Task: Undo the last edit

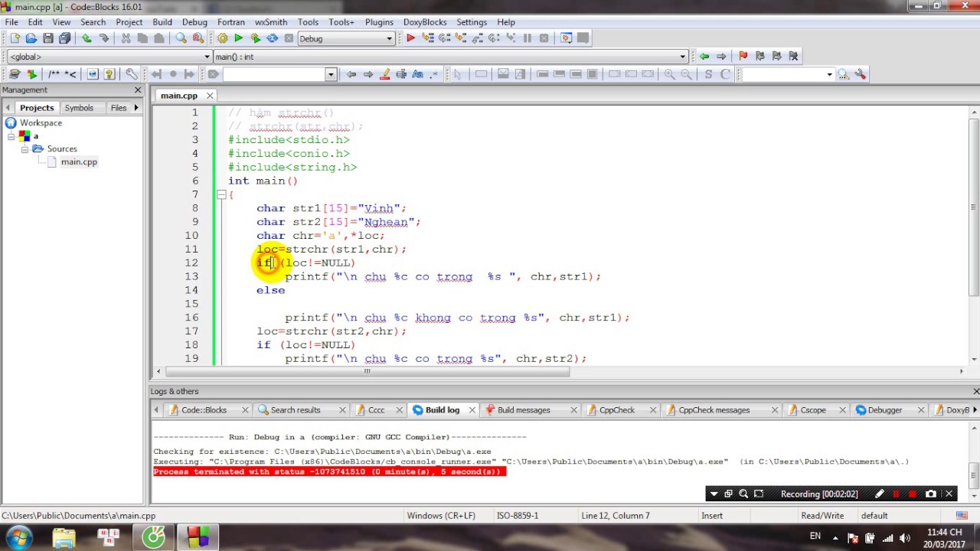Action: coord(87,38)
